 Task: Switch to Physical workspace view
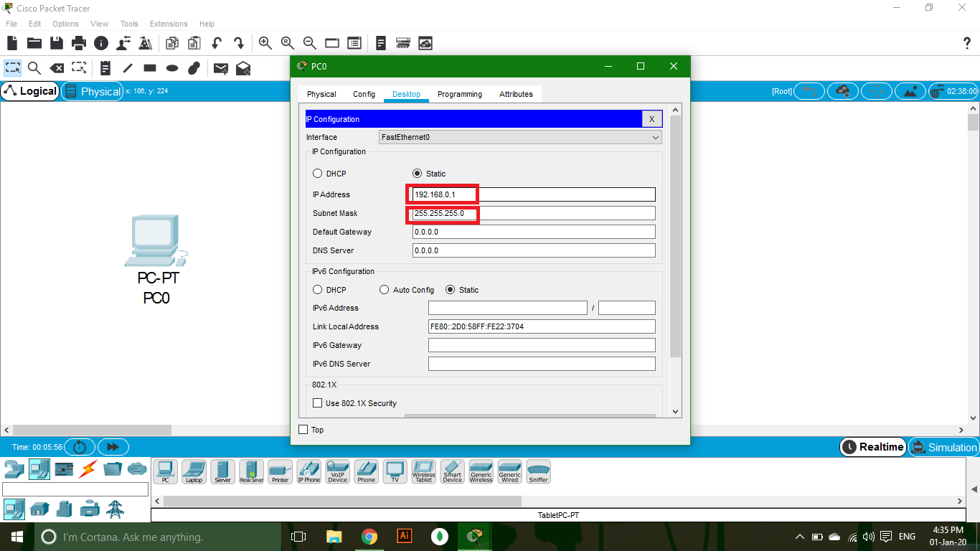coord(93,91)
